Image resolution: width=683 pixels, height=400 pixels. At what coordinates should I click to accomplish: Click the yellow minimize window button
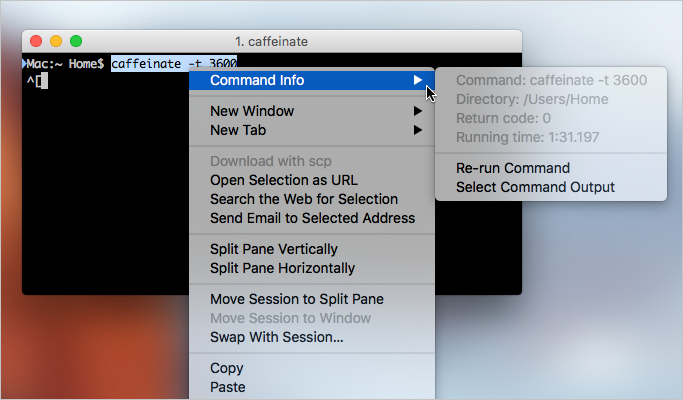pyautogui.click(x=56, y=41)
